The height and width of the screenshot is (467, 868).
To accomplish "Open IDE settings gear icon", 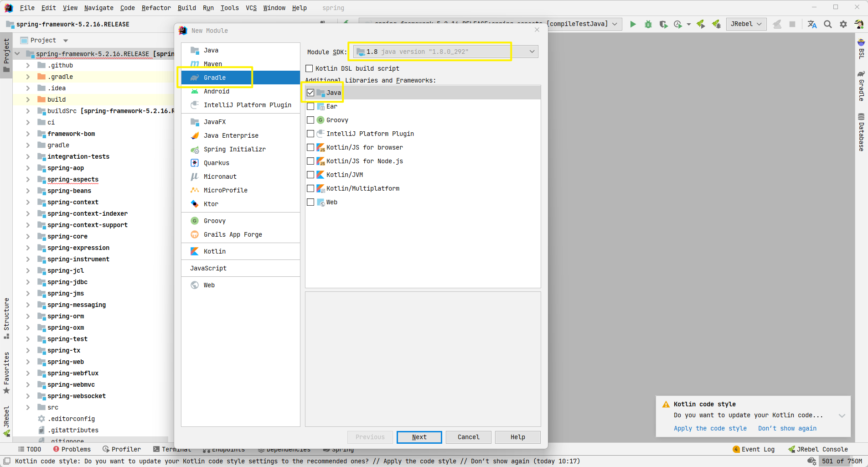I will 843,24.
